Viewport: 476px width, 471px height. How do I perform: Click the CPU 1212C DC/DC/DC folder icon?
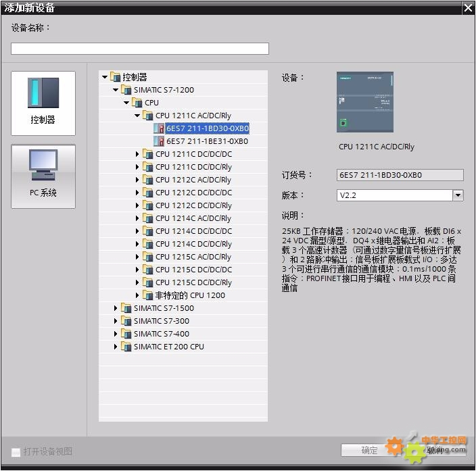click(x=148, y=193)
